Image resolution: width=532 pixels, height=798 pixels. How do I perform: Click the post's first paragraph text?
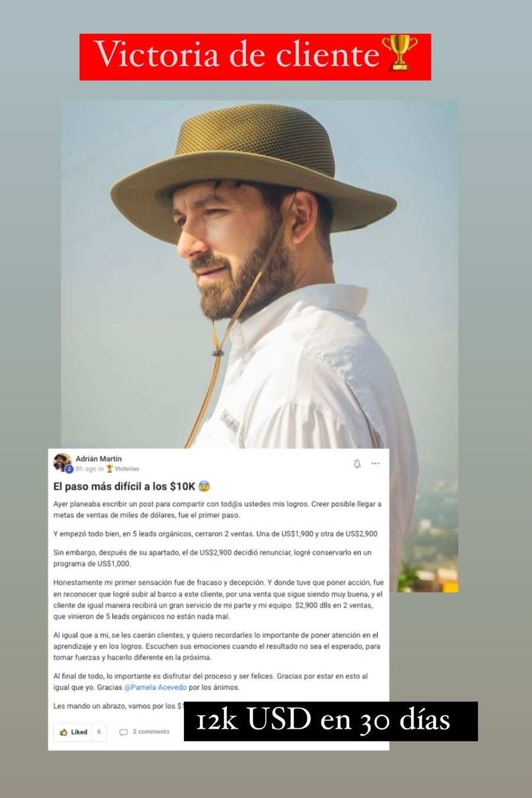pos(217,509)
